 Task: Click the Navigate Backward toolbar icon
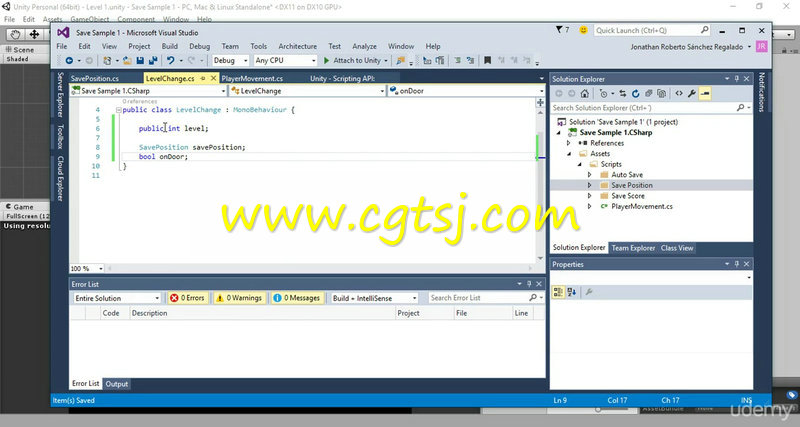point(69,60)
